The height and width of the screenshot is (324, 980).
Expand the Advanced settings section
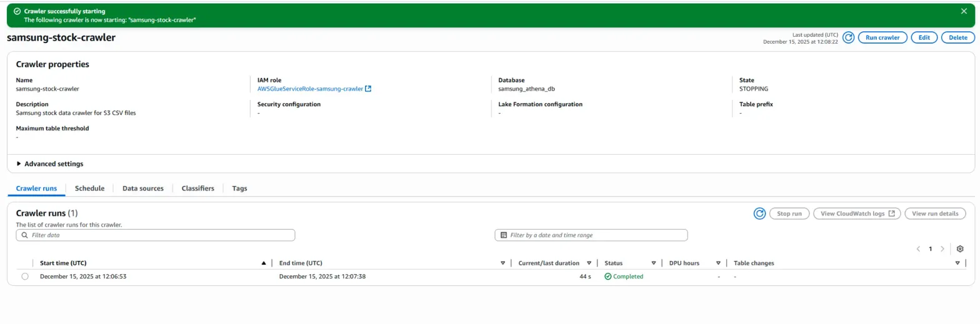click(x=49, y=164)
